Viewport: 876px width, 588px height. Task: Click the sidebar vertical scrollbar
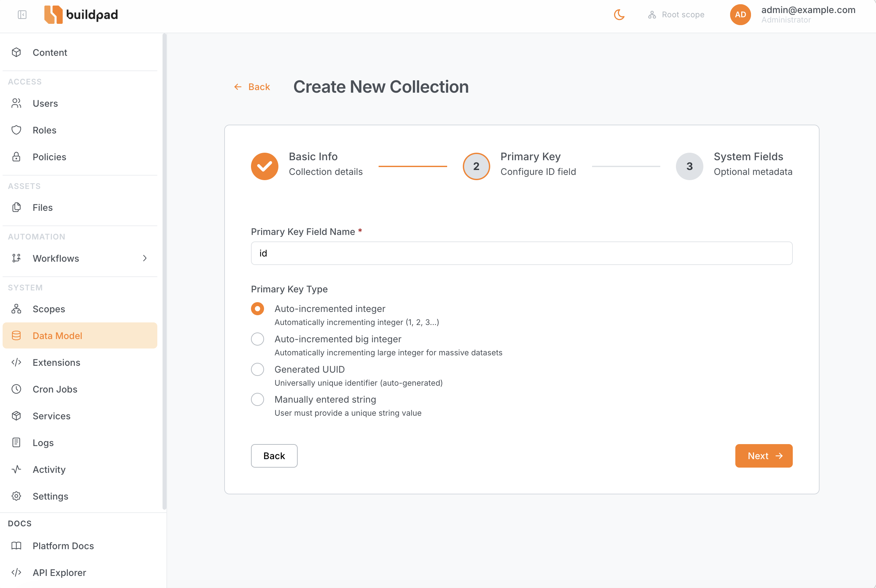coord(164,271)
